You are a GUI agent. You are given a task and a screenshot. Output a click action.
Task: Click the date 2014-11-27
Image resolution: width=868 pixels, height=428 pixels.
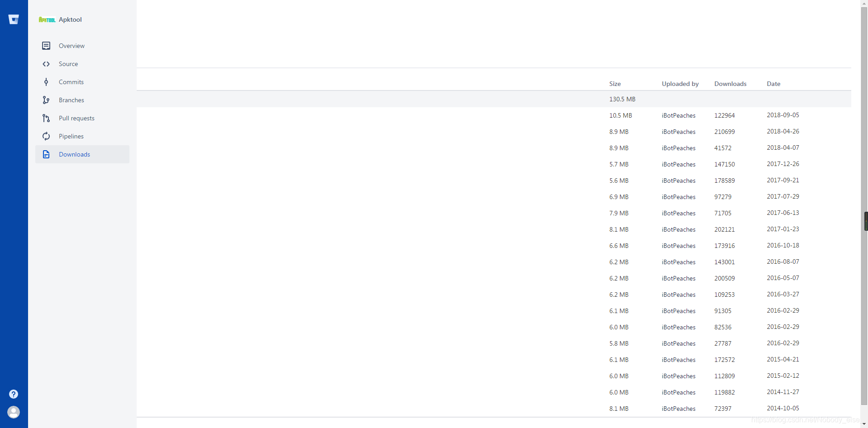[x=783, y=392]
